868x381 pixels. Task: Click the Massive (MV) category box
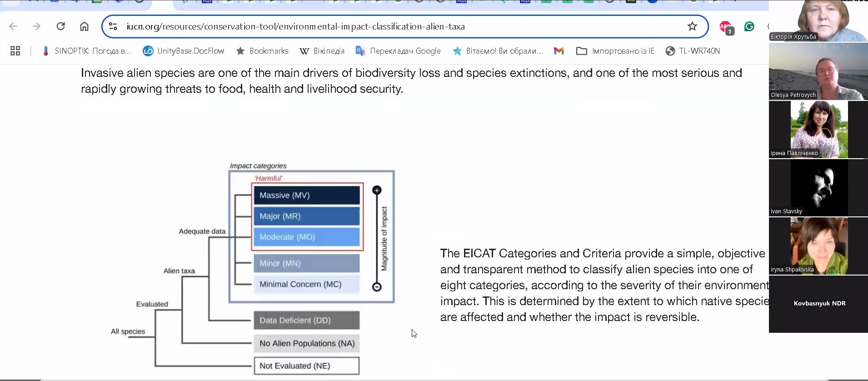coord(307,195)
